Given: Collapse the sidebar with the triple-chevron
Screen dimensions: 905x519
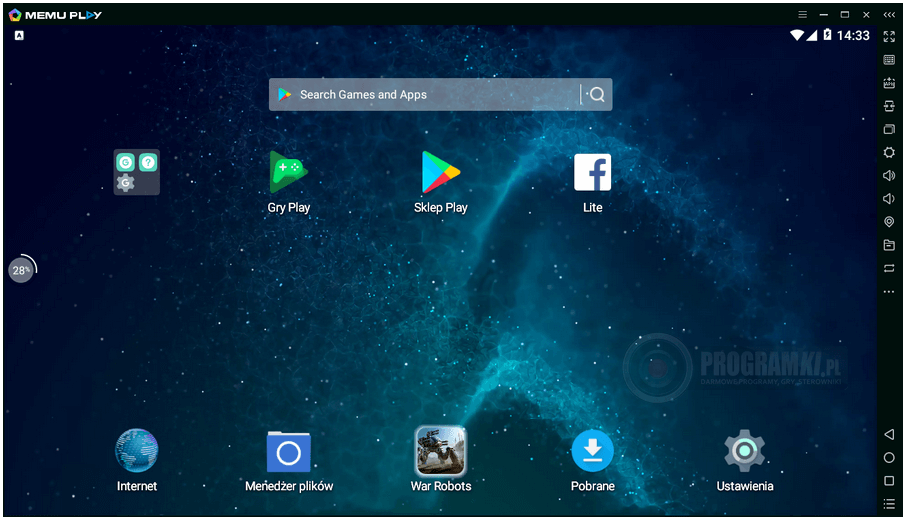Looking at the screenshot, I should point(889,15).
